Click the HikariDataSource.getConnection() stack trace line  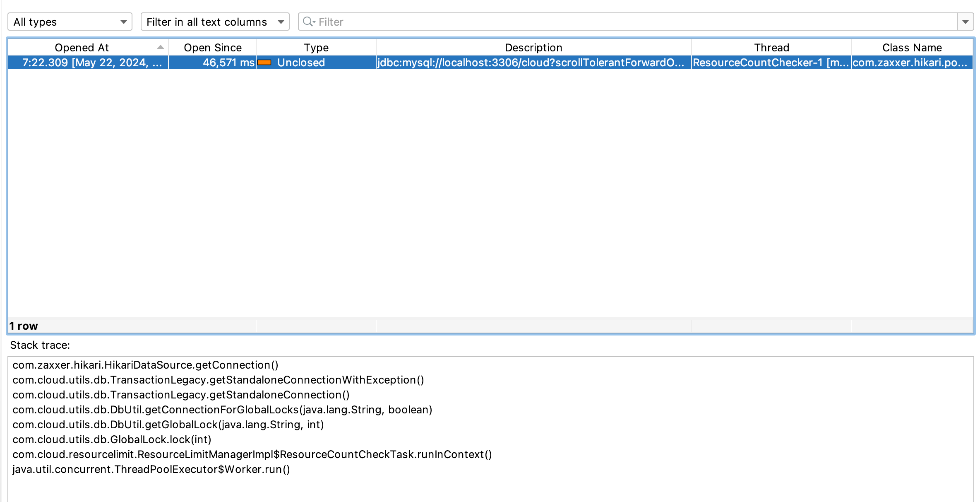pyautogui.click(x=145, y=365)
